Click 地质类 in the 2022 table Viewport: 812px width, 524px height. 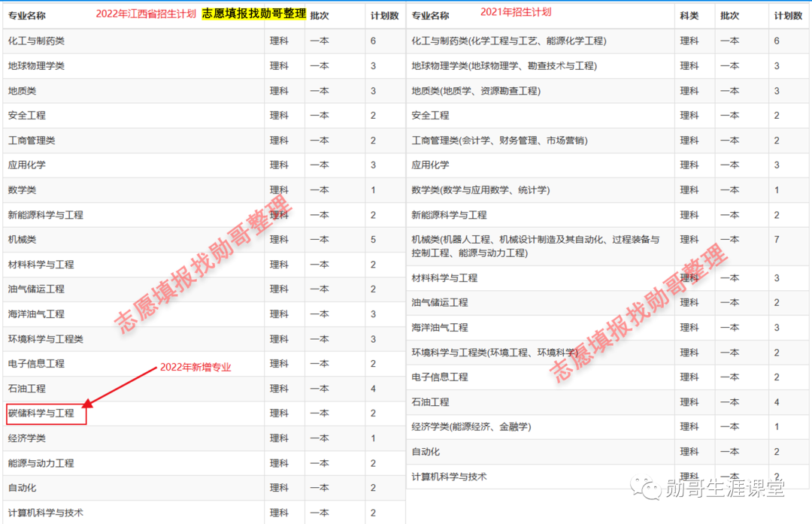pyautogui.click(x=23, y=91)
